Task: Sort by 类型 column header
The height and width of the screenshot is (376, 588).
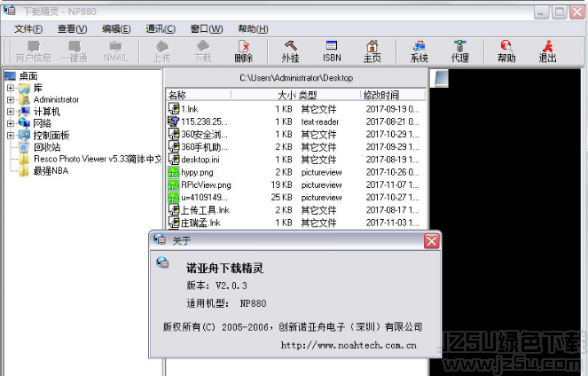Action: tap(328, 95)
